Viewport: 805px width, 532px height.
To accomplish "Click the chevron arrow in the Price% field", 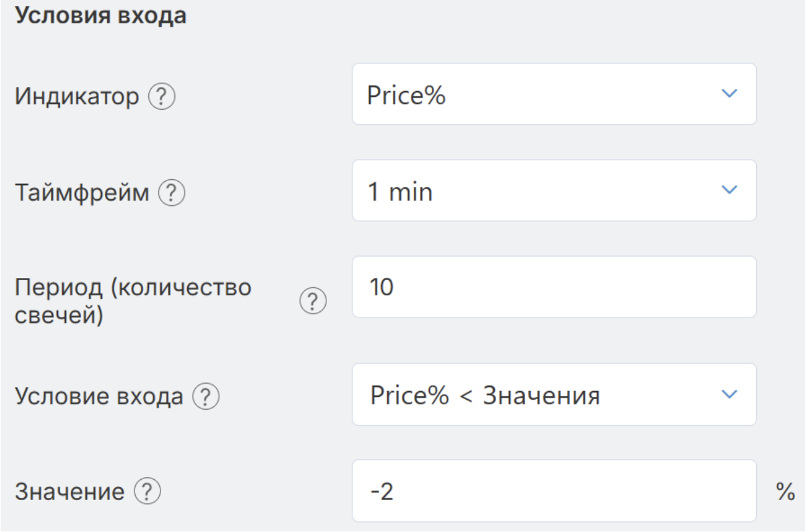I will coord(729,94).
